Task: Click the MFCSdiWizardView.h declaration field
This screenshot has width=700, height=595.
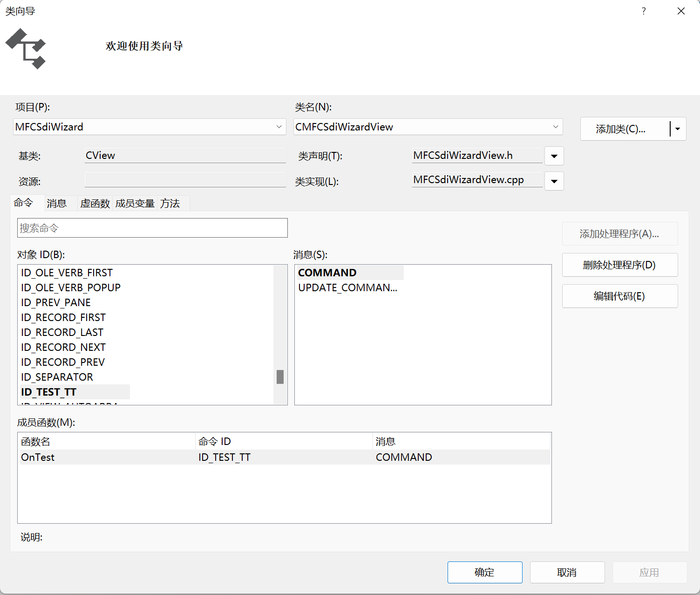Action: [477, 156]
